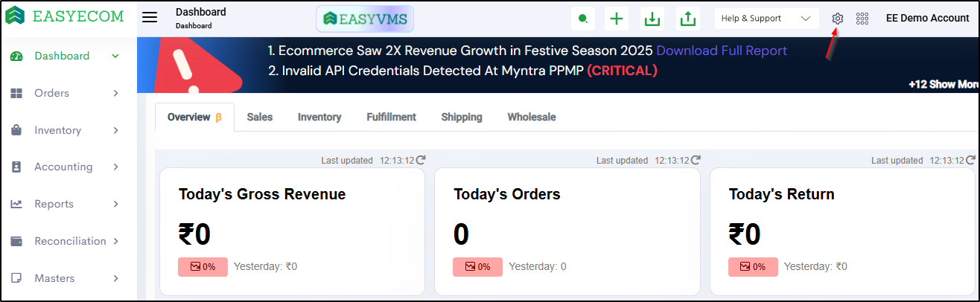This screenshot has height=302, width=980.
Task: Select the Fulfillment tab
Action: (391, 117)
